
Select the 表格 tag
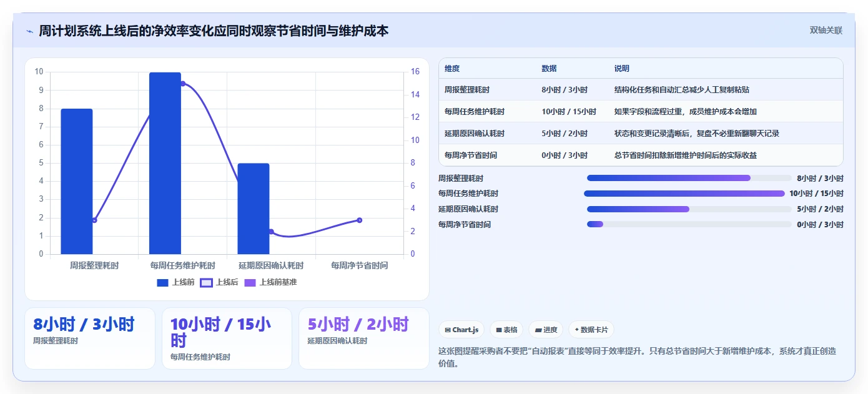pyautogui.click(x=506, y=330)
